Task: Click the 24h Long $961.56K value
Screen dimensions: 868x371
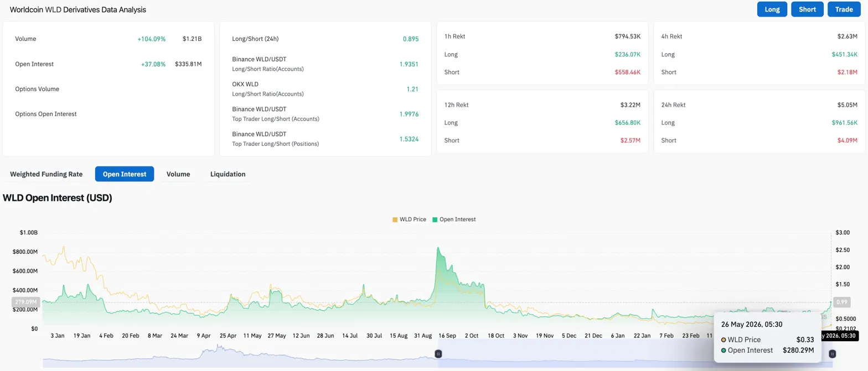Action: click(845, 123)
